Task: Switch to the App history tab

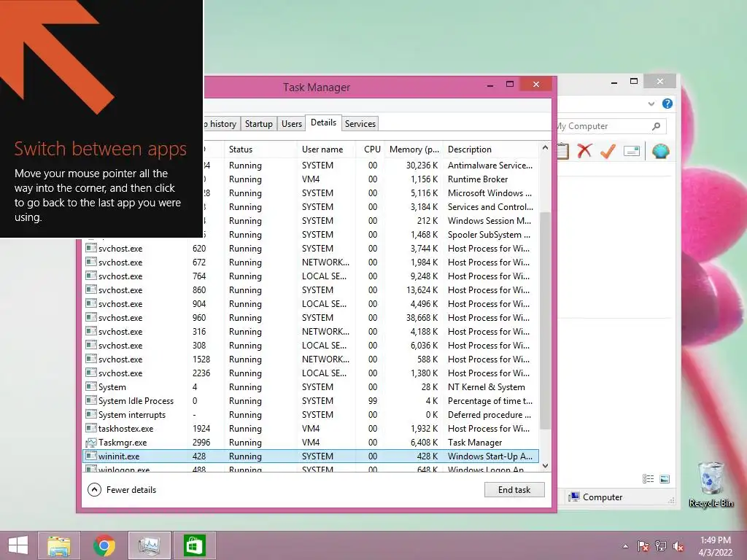Action: pos(222,124)
